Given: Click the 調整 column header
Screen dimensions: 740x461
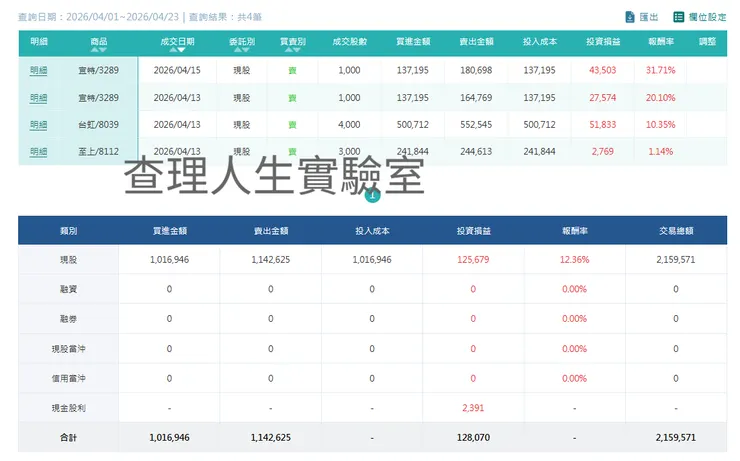Looking at the screenshot, I should pyautogui.click(x=707, y=42).
